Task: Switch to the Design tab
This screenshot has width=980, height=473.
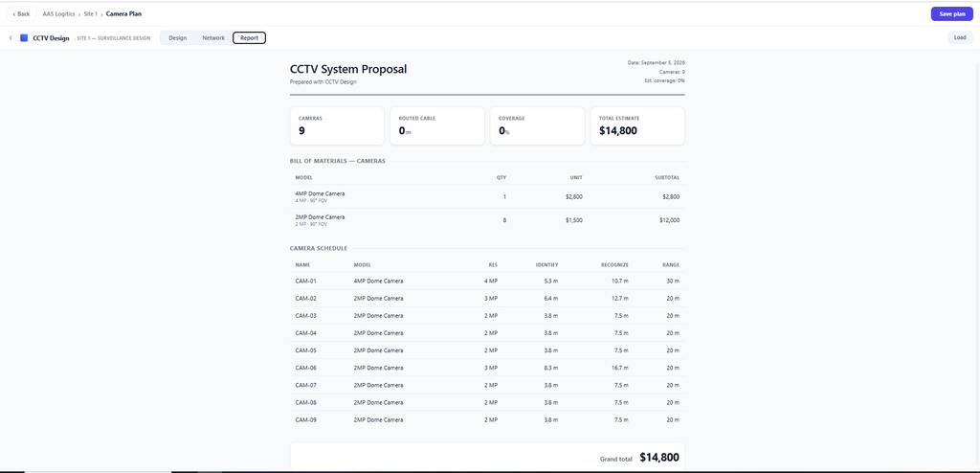Action: coord(177,38)
